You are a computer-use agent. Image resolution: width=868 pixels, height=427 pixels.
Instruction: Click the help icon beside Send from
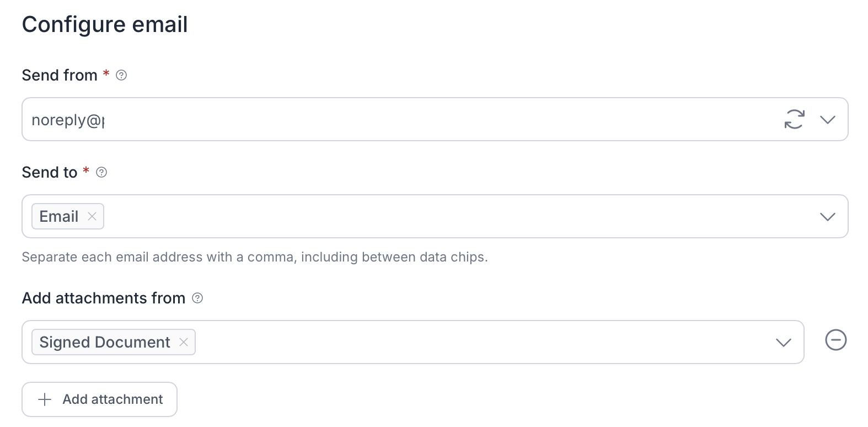[121, 75]
